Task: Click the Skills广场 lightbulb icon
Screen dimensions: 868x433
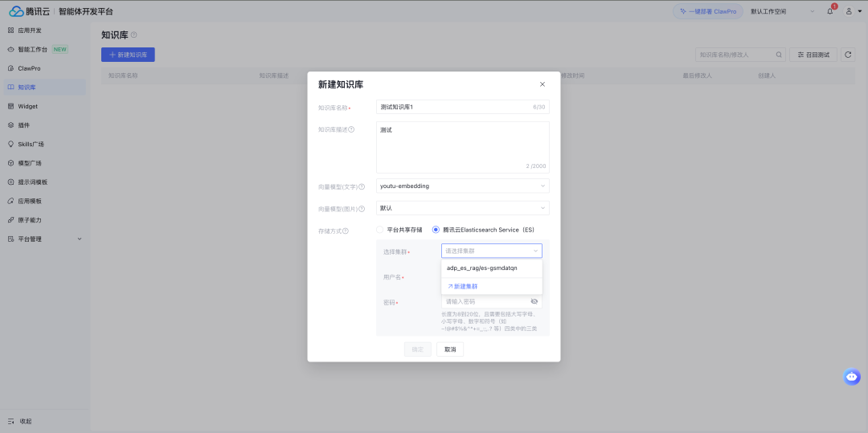Action: tap(11, 145)
